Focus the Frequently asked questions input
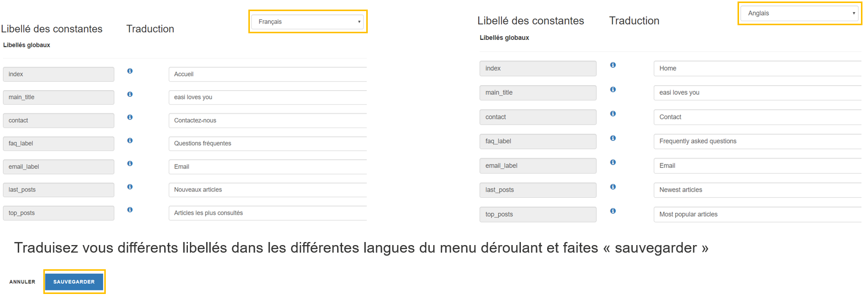 (x=757, y=141)
